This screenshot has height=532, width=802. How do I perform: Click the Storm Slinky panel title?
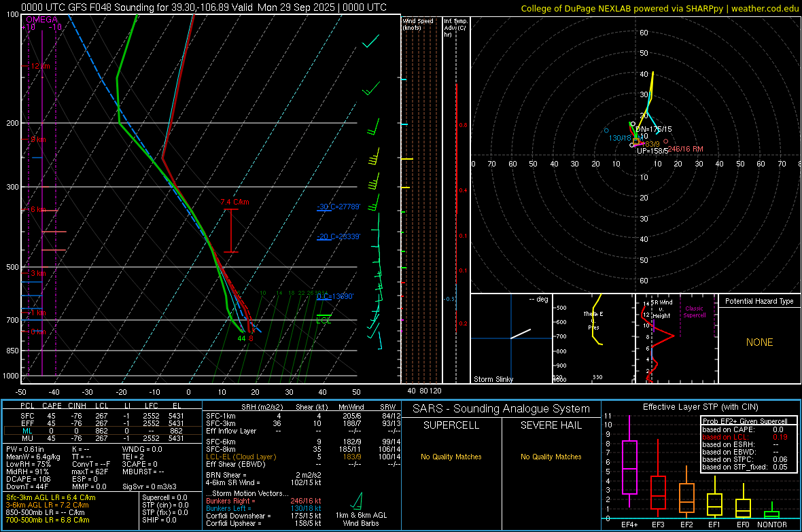pos(493,379)
